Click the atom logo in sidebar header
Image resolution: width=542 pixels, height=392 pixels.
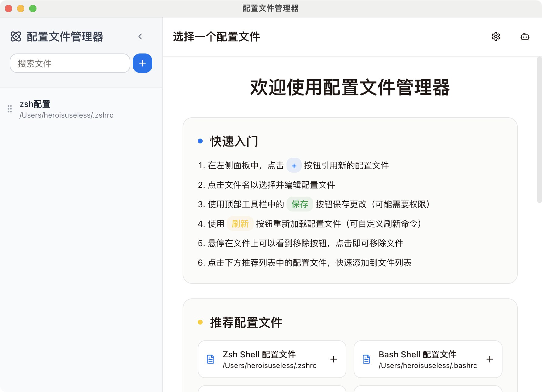pyautogui.click(x=16, y=37)
